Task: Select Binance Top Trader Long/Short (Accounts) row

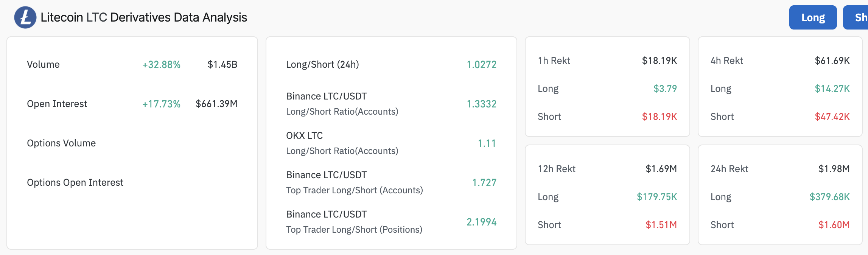Action: (x=354, y=183)
